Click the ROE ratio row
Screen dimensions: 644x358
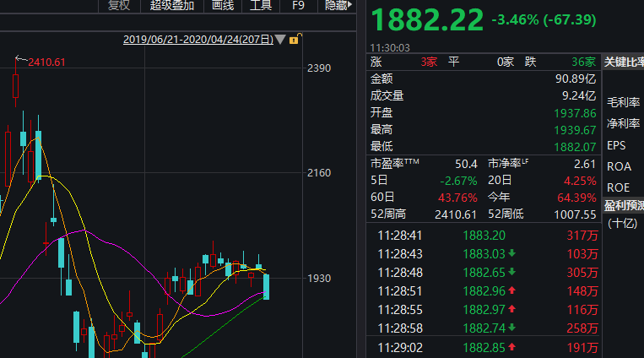(x=619, y=187)
